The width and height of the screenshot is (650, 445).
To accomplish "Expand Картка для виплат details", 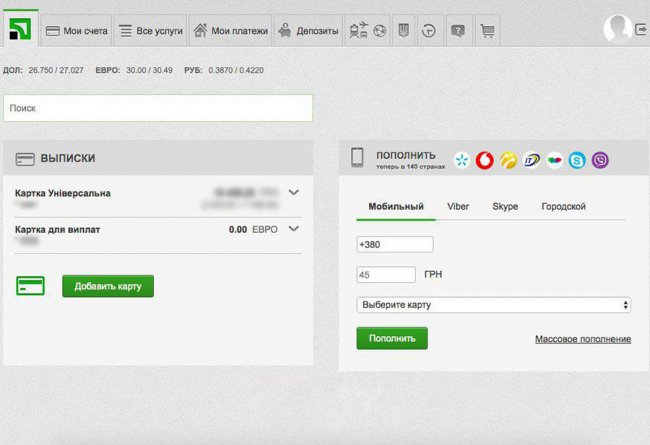I will 293,229.
